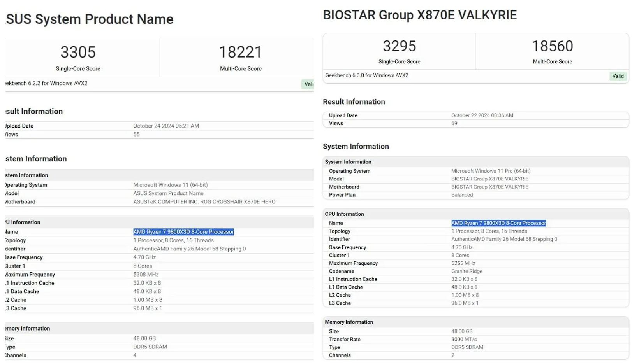632x364 pixels.
Task: Click upload date October 22 2024 08:36 AM
Action: click(482, 115)
